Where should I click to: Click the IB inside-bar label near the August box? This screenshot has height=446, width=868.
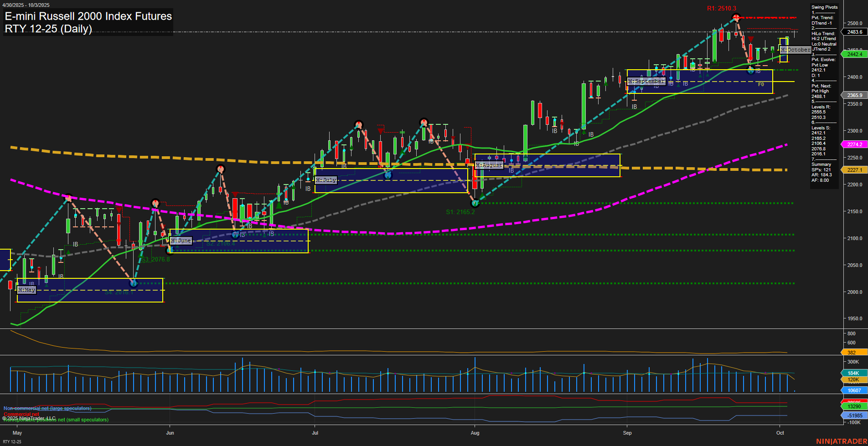pos(511,169)
